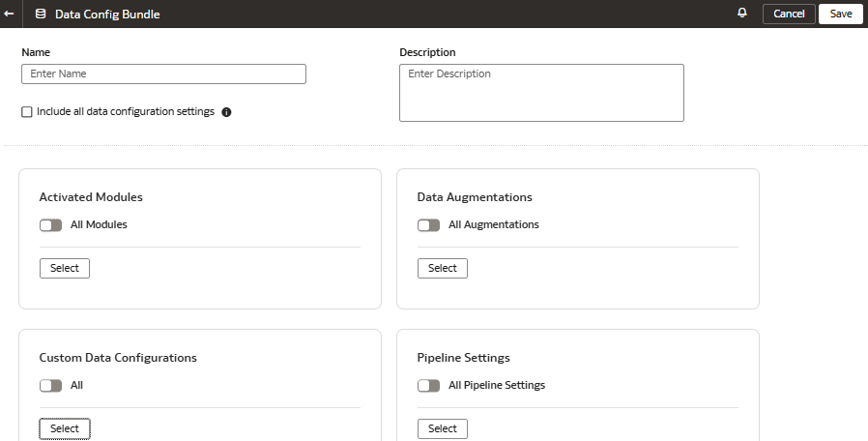Image resolution: width=868 pixels, height=441 pixels.
Task: Focus the Enter Name field
Action: tap(163, 74)
